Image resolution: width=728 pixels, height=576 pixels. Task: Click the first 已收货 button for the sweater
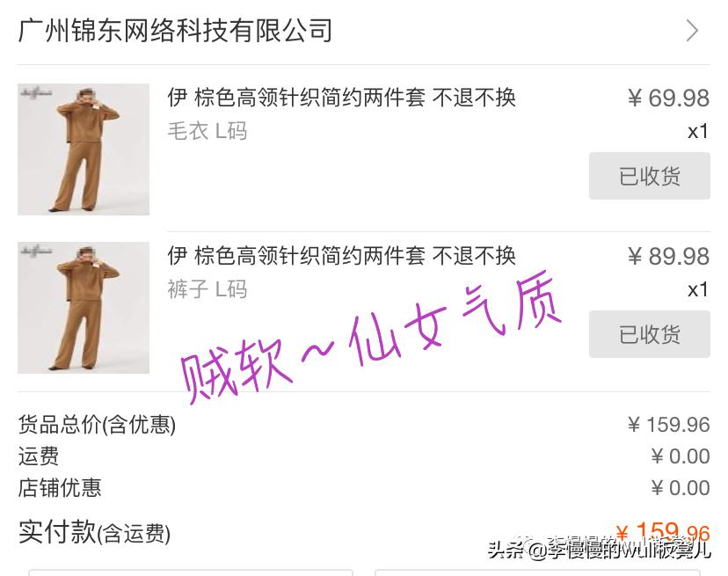[x=650, y=176]
